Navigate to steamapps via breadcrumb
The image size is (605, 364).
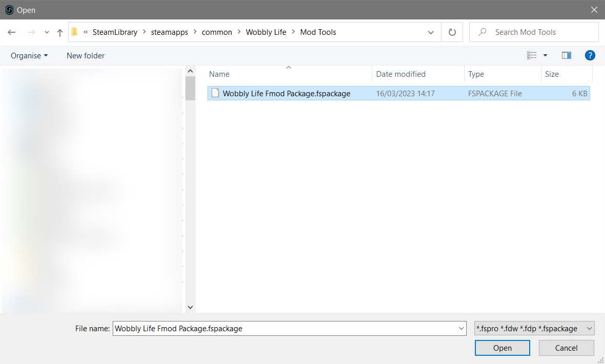(170, 32)
